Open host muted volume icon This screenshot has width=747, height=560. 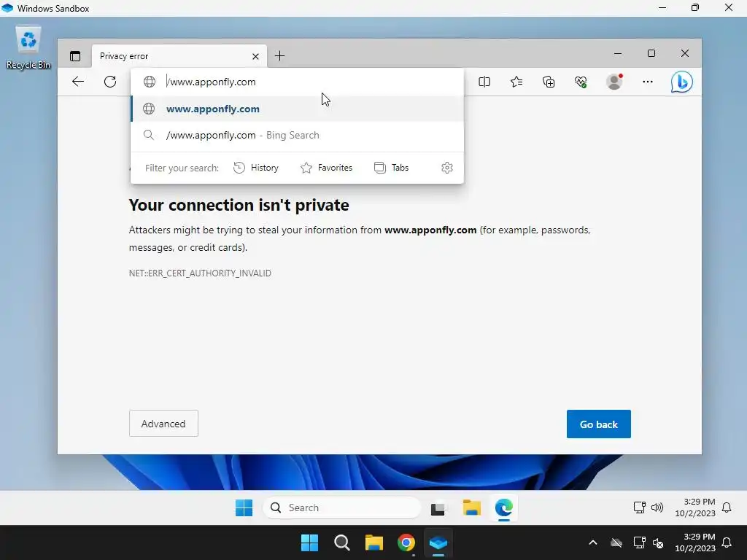(x=659, y=542)
